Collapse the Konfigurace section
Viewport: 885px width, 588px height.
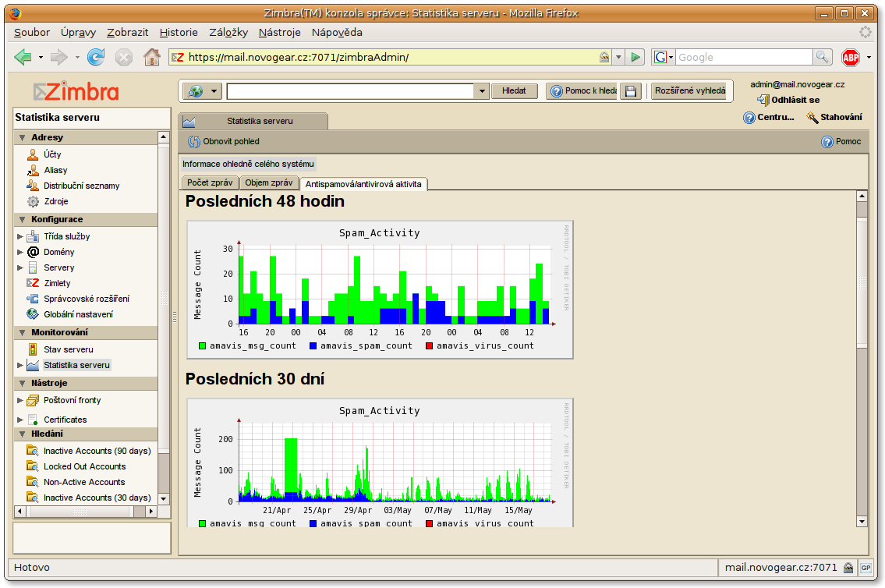(22, 219)
